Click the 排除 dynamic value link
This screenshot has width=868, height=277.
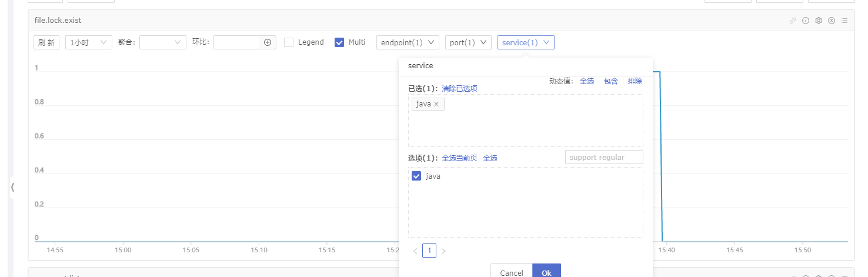[x=635, y=81]
